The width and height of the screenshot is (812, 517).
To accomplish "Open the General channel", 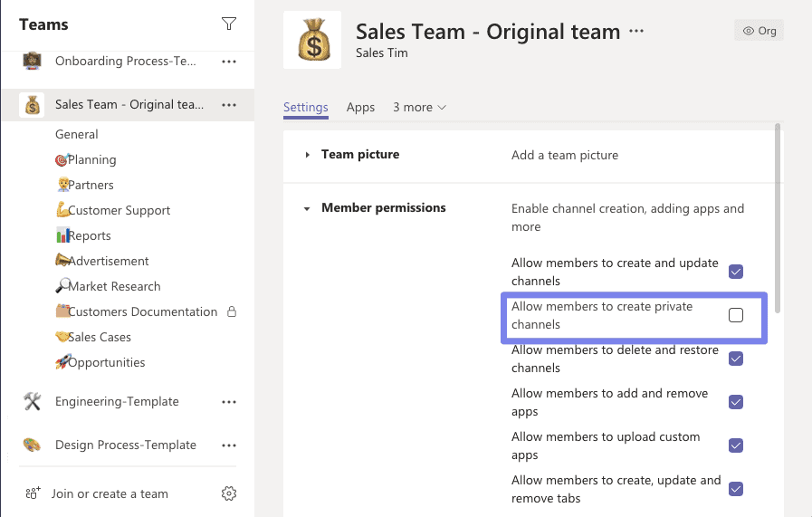I will pos(77,134).
